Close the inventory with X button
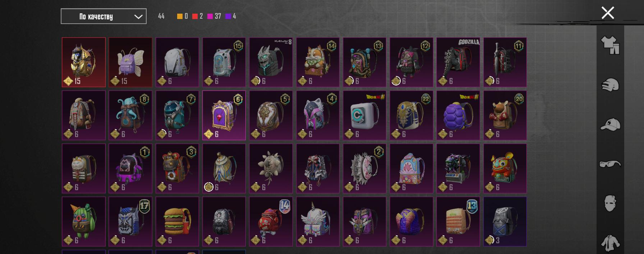This screenshot has height=254, width=644. point(608,13)
